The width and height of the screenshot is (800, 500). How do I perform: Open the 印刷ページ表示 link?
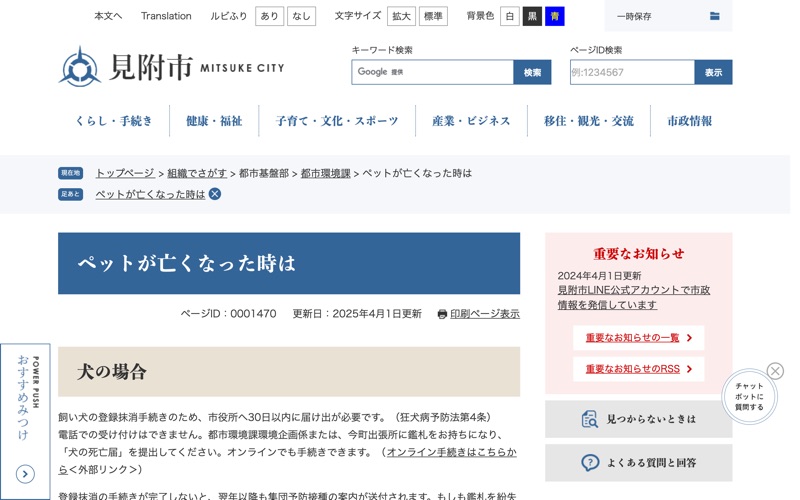(x=485, y=314)
